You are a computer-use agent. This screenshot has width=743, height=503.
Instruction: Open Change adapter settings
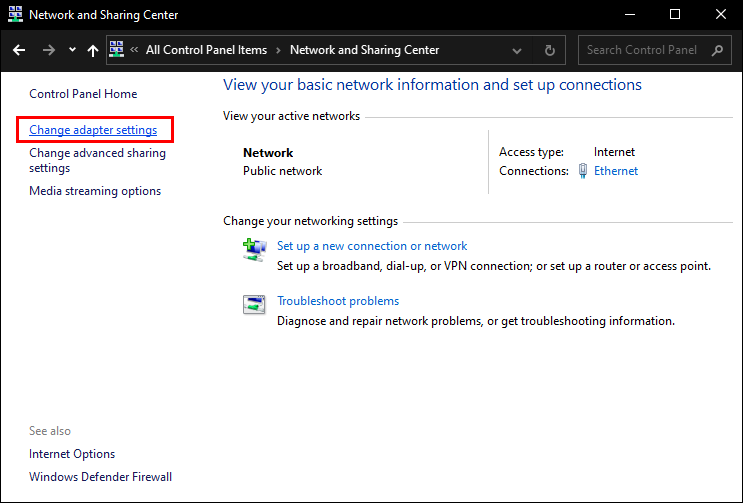pyautogui.click(x=93, y=130)
